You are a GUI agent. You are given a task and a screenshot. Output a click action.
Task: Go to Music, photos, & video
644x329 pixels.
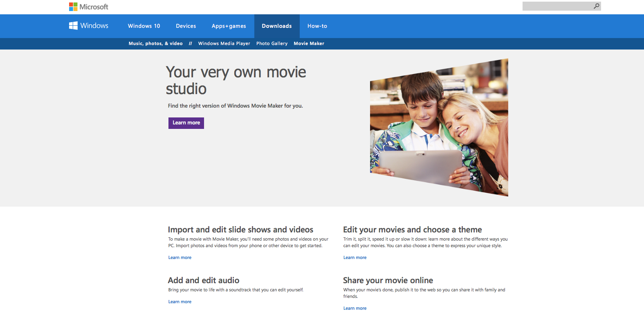(x=156, y=43)
